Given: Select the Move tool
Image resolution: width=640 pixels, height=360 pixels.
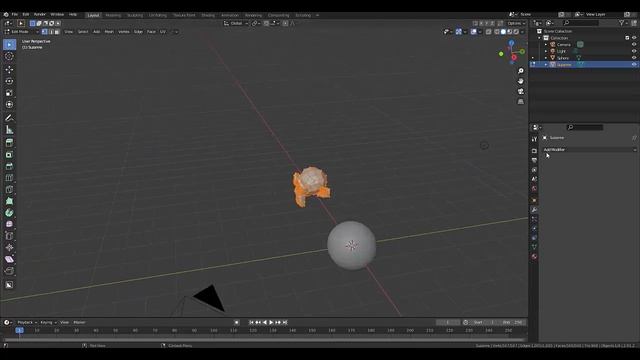Looking at the screenshot, I should coord(9,70).
